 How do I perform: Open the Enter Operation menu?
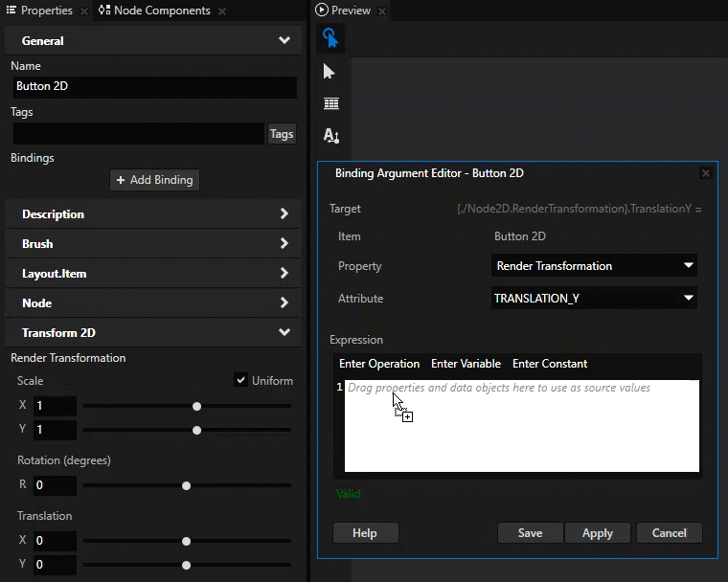379,364
